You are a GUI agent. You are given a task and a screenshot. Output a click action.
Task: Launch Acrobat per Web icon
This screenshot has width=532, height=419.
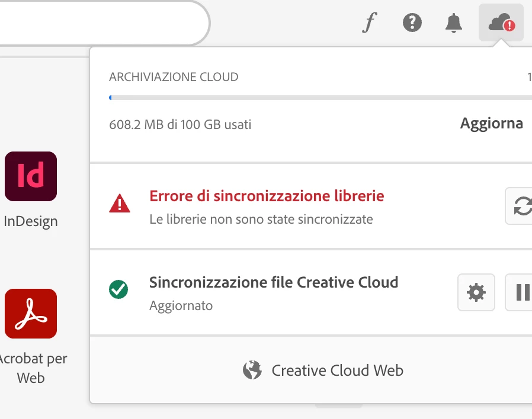click(x=31, y=314)
